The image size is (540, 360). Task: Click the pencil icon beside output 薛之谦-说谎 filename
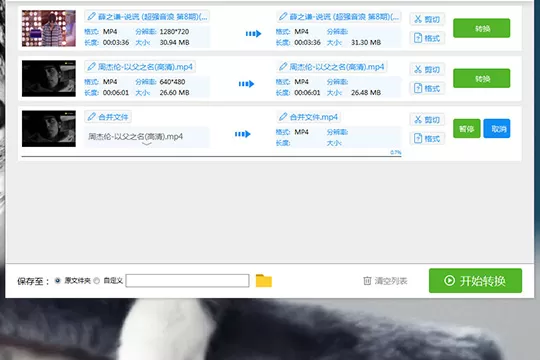pos(283,16)
